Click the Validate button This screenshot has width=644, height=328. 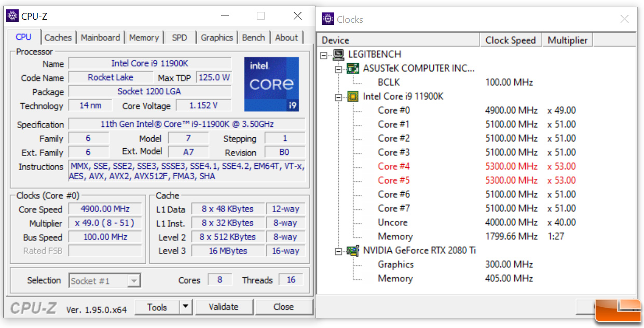[x=224, y=307]
